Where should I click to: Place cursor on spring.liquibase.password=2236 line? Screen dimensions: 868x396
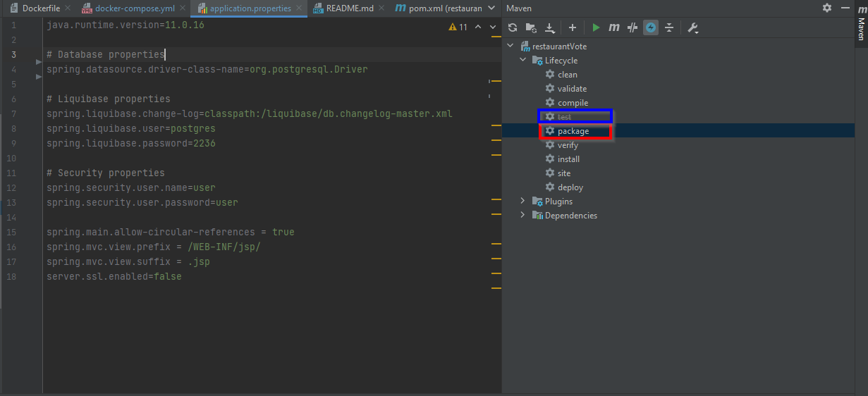[x=131, y=143]
